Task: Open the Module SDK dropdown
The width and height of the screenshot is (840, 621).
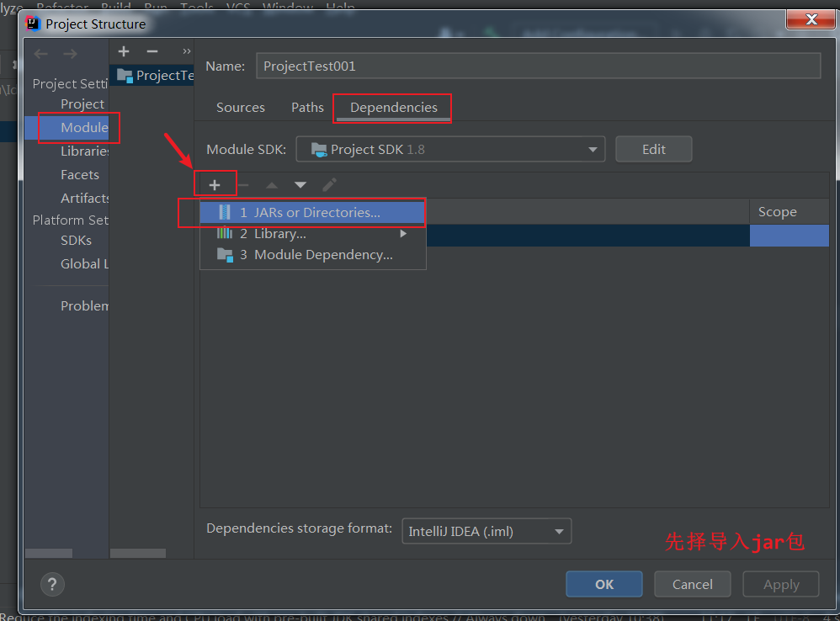Action: coord(450,150)
